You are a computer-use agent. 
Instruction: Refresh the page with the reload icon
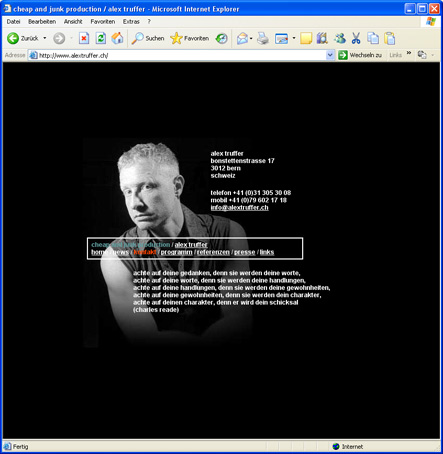coord(101,38)
